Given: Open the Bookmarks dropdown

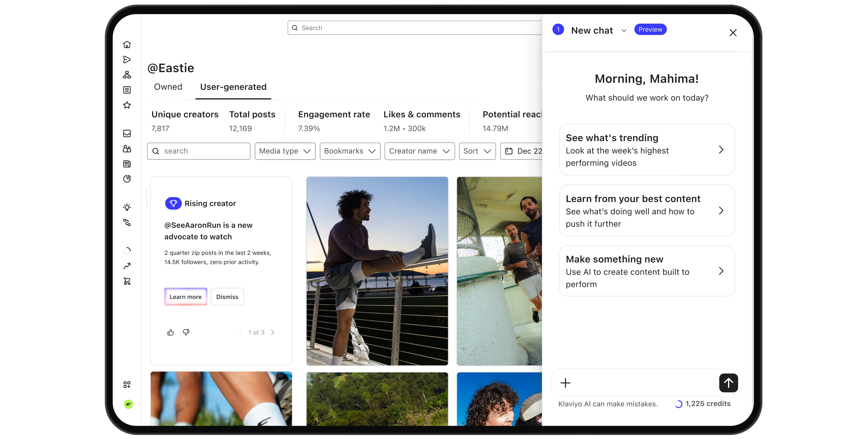Looking at the screenshot, I should (x=350, y=151).
